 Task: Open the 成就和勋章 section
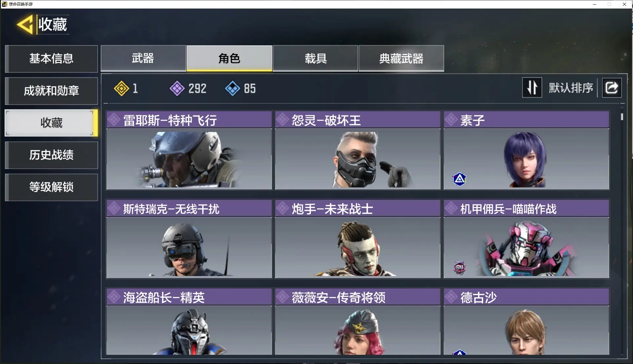51,91
